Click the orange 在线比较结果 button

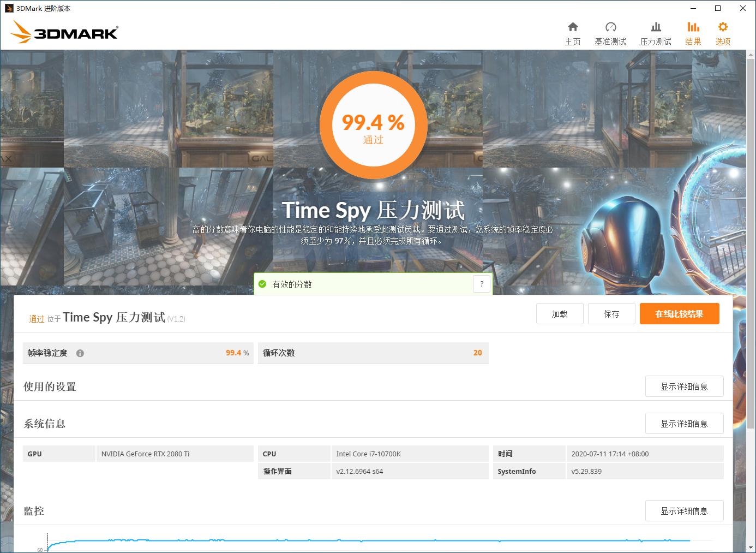[679, 314]
